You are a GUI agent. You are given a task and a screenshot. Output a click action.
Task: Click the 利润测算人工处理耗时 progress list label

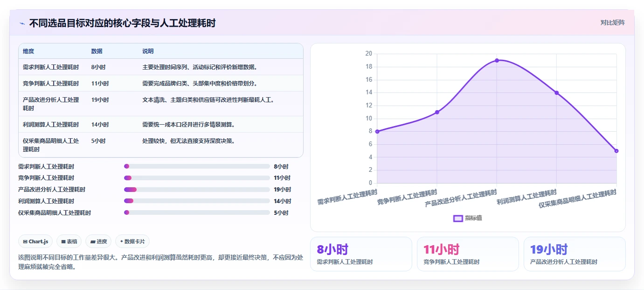pos(46,201)
